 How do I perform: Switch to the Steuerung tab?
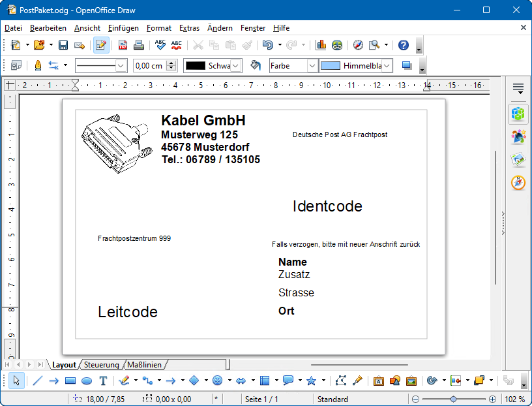[102, 365]
